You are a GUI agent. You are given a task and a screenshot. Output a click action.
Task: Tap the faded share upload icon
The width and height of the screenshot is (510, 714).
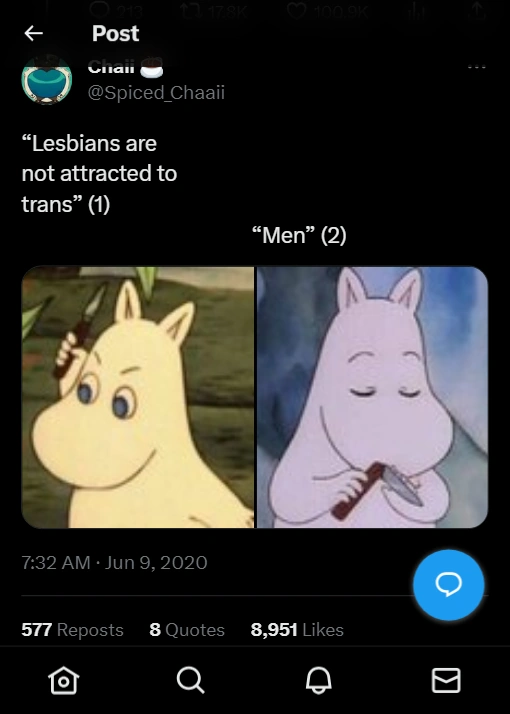pos(478,10)
